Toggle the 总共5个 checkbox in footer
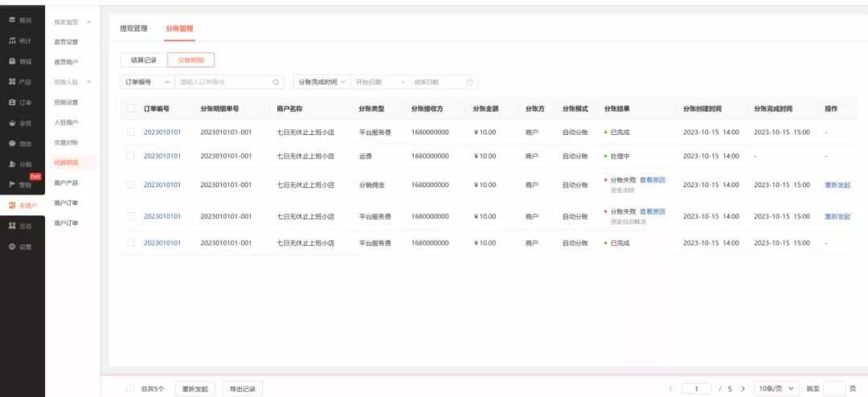 131,389
